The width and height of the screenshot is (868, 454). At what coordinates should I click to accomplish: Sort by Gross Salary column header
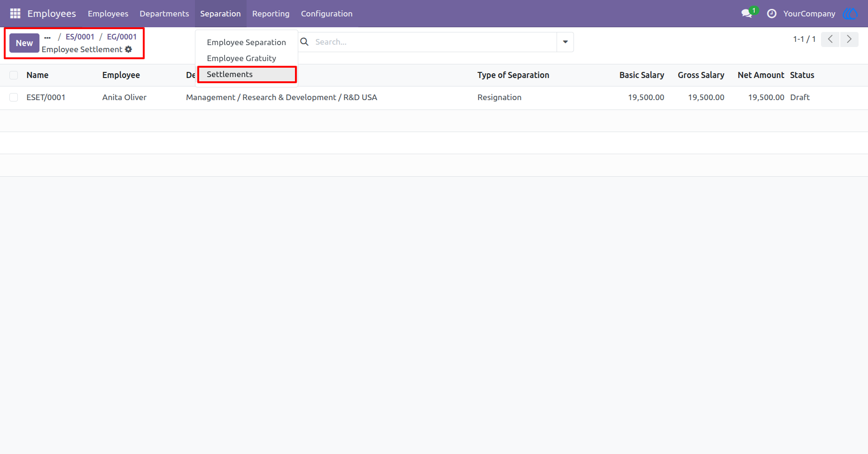pyautogui.click(x=701, y=75)
